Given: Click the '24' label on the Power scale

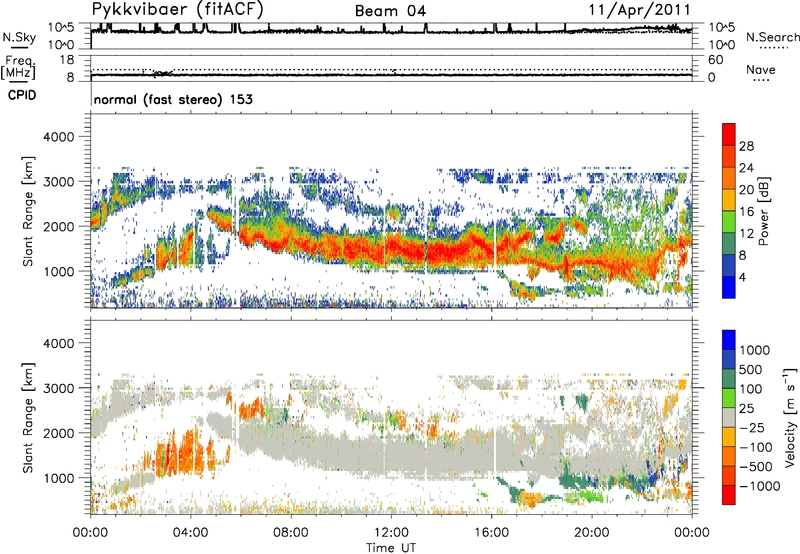Looking at the screenshot, I should click(746, 168).
